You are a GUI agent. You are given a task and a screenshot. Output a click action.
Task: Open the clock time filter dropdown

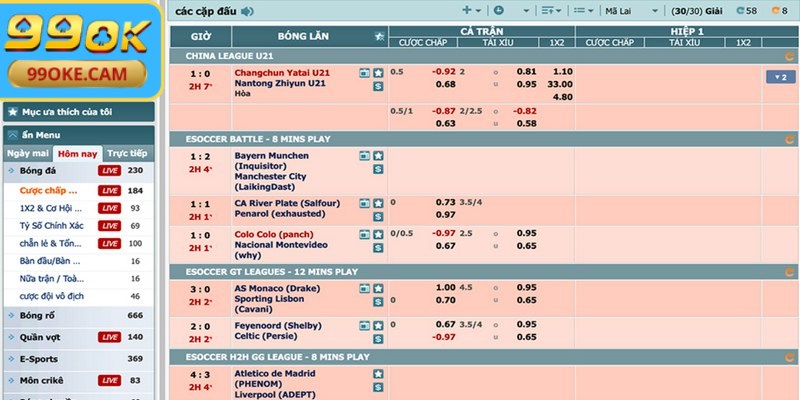point(511,10)
